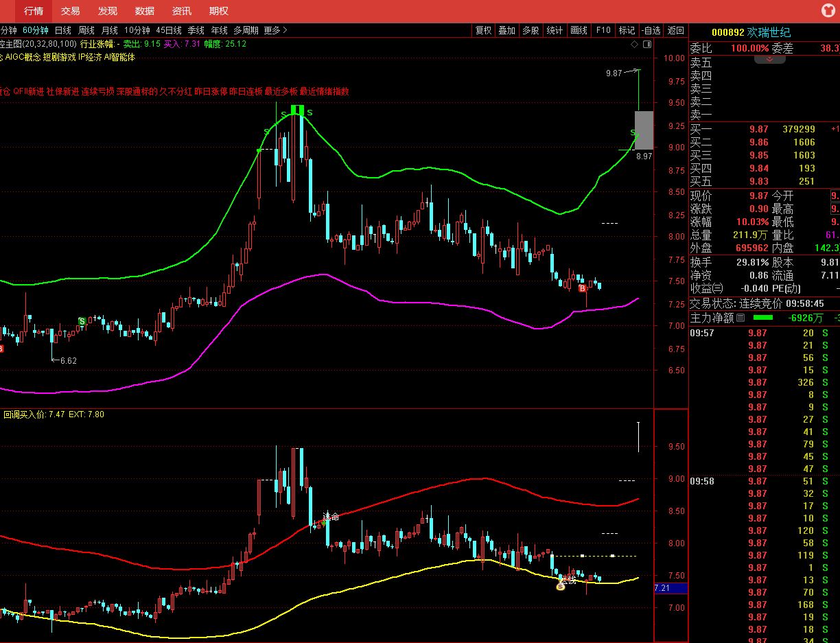Remove stock from watchlist via -自选
Image resolution: width=840 pixels, height=643 pixels.
click(651, 30)
